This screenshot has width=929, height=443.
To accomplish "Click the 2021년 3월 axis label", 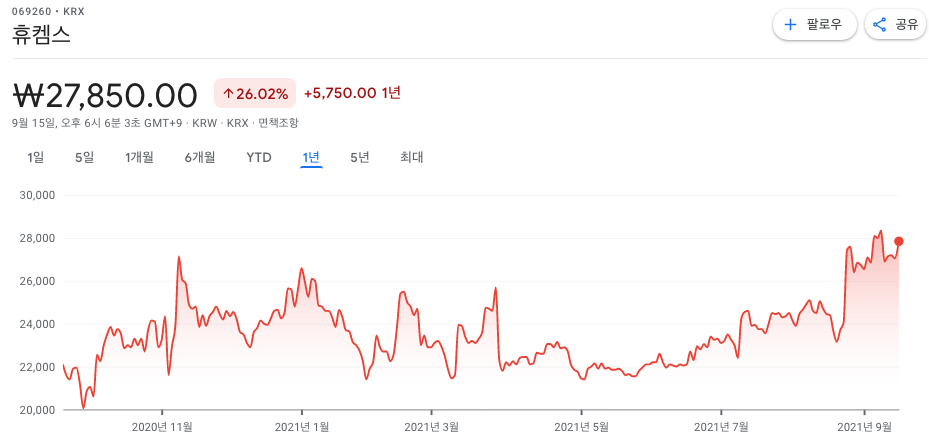I will coord(431,426).
